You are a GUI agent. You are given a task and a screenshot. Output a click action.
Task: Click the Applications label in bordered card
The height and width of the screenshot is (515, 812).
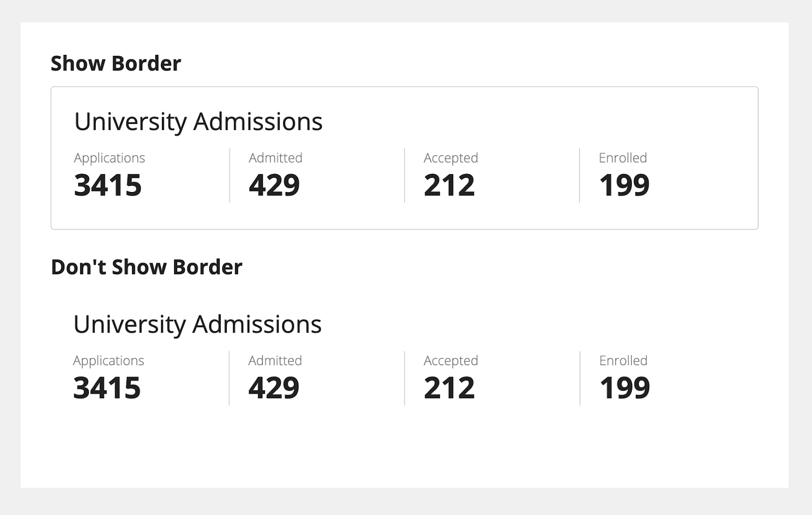(109, 158)
